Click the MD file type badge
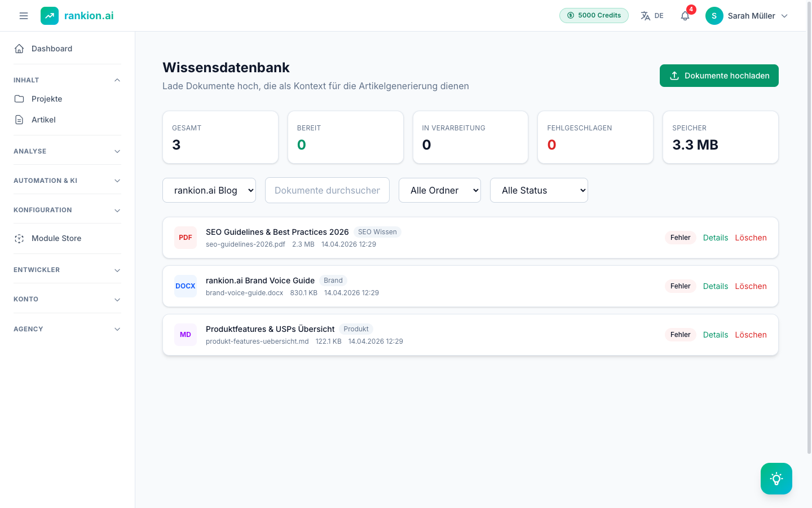The width and height of the screenshot is (812, 508). [x=186, y=335]
